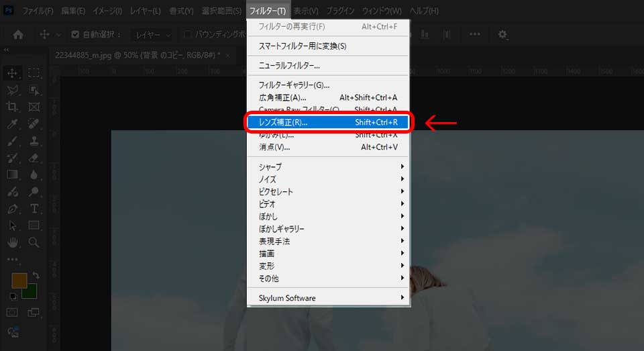Click the distribute icon in options bar
The image size is (644, 351).
[447, 34]
